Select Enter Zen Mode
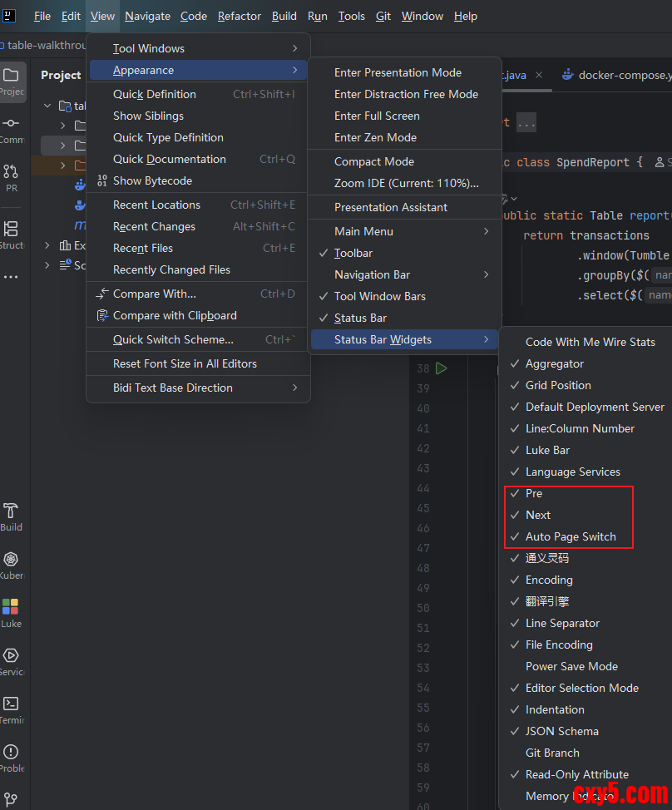This screenshot has width=672, height=810. tap(375, 137)
